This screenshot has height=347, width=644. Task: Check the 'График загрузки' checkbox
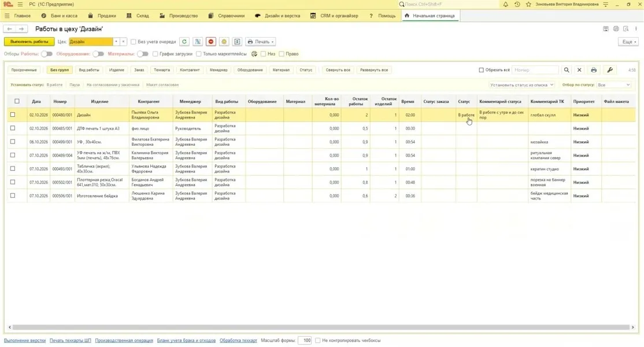coord(155,54)
